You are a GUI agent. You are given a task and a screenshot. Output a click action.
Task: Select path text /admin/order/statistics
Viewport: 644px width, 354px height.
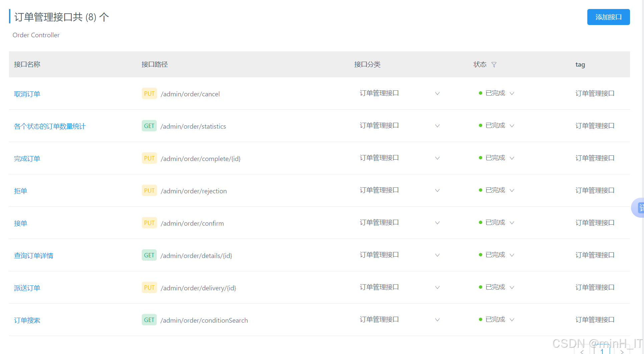pos(193,127)
